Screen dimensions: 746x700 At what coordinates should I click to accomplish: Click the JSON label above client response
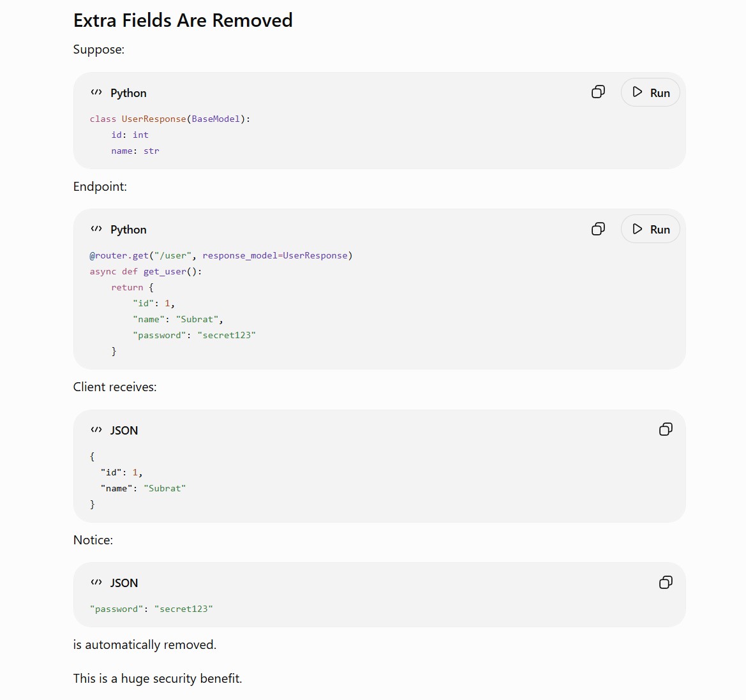[124, 430]
